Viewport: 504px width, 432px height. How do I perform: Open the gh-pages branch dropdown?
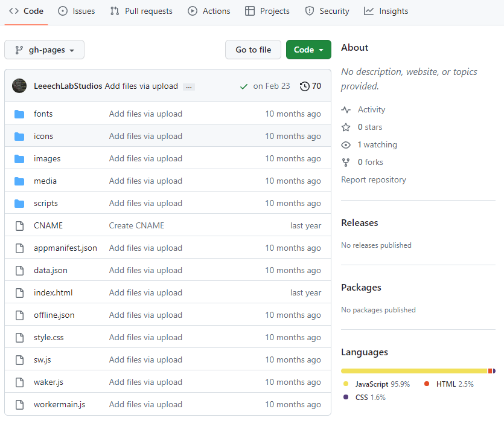(x=44, y=50)
